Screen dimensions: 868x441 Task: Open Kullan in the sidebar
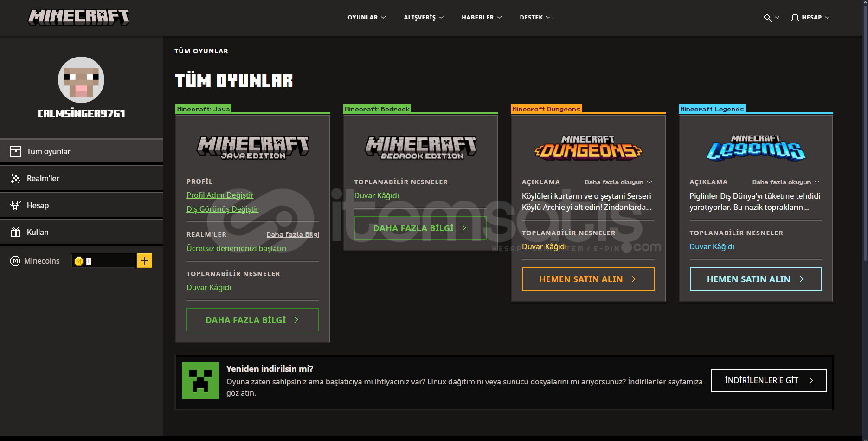[x=38, y=232]
